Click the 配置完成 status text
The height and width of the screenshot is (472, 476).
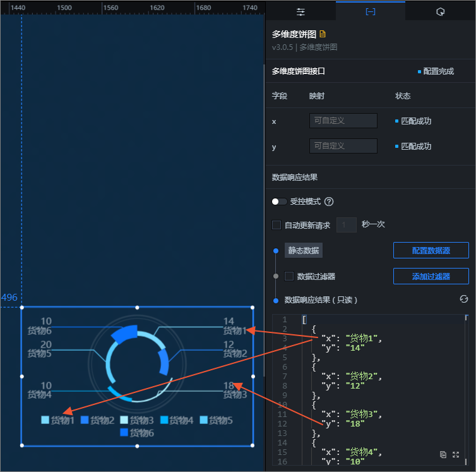coord(438,71)
